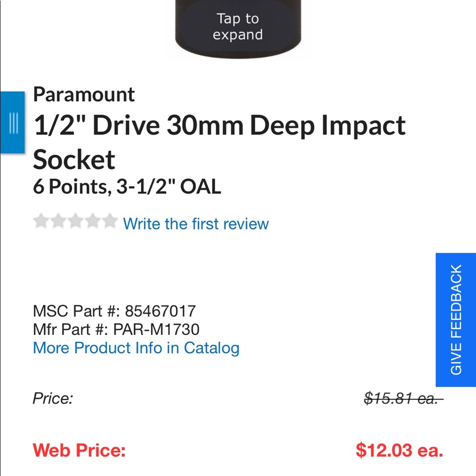This screenshot has height=476, width=476.
Task: Rate the product two stars
Action: (58, 221)
